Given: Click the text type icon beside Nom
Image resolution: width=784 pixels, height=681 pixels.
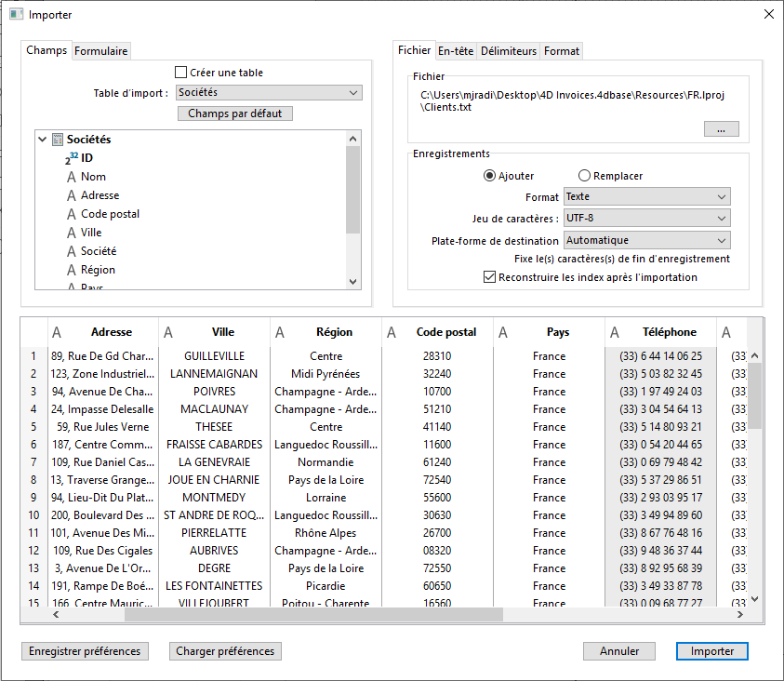Looking at the screenshot, I should [x=71, y=177].
